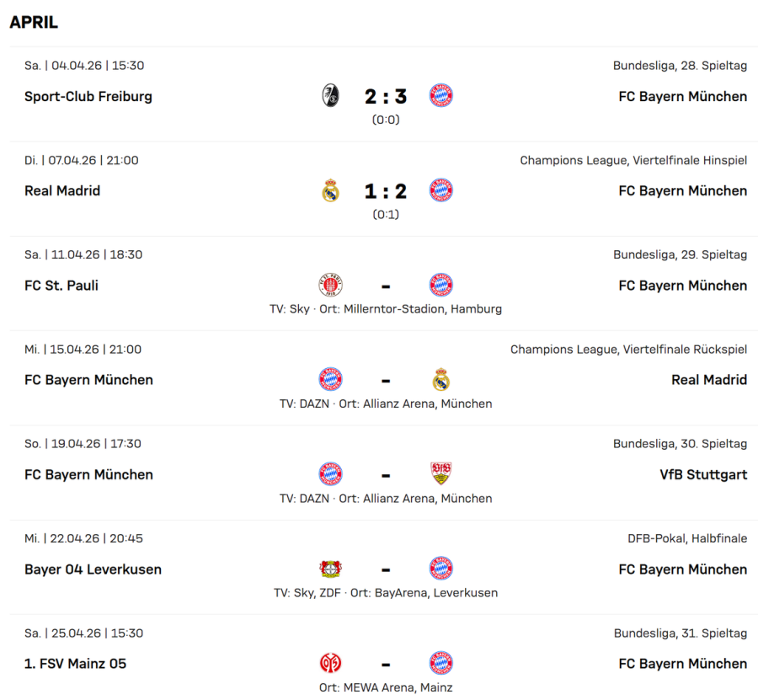Click the DFB-Pokal, Halbfinale label
This screenshot has width=758, height=700.
click(686, 538)
